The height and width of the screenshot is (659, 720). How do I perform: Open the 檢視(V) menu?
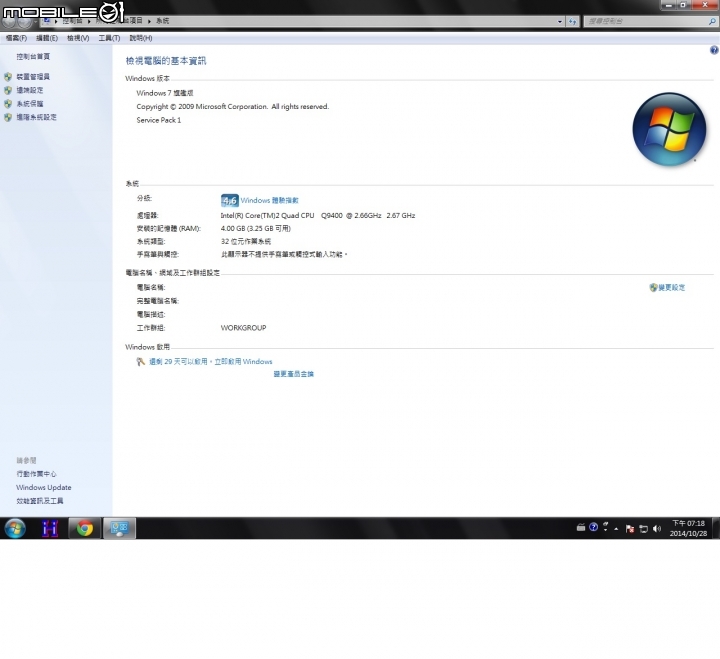[x=78, y=38]
